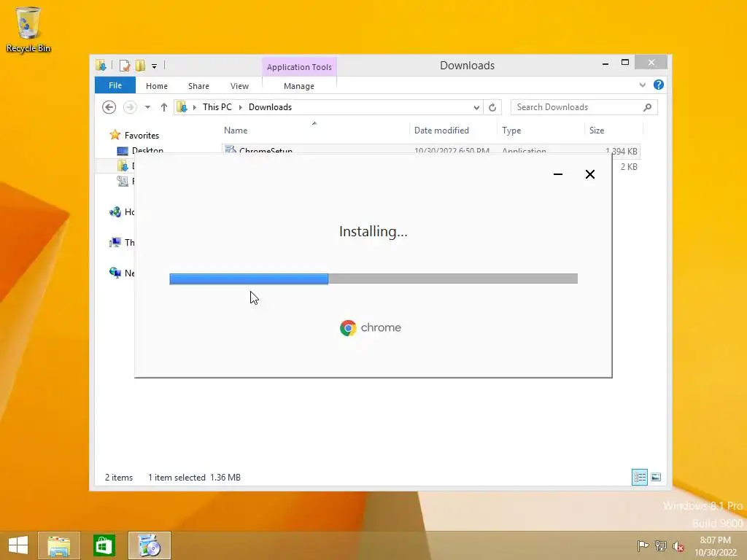Screen dimensions: 747x560
Task: Switch to the Share ribbon tab
Action: [x=198, y=86]
